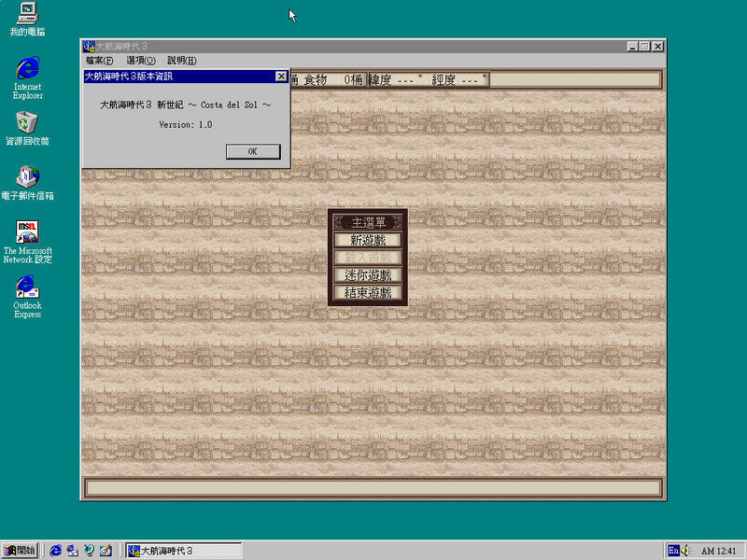The width and height of the screenshot is (747, 560).
Task: Open the Internet Explorer desktop icon
Action: pyautogui.click(x=28, y=77)
